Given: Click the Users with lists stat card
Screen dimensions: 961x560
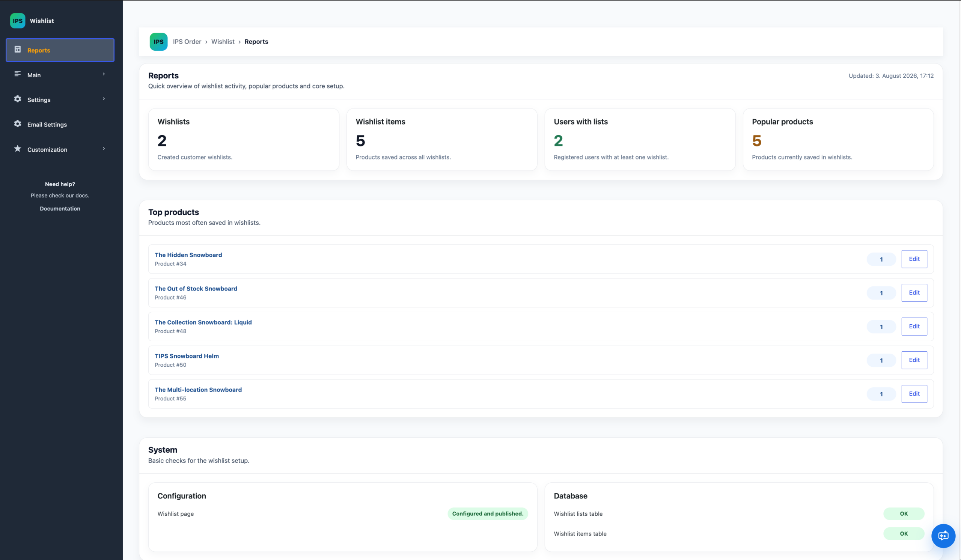Looking at the screenshot, I should pos(640,140).
